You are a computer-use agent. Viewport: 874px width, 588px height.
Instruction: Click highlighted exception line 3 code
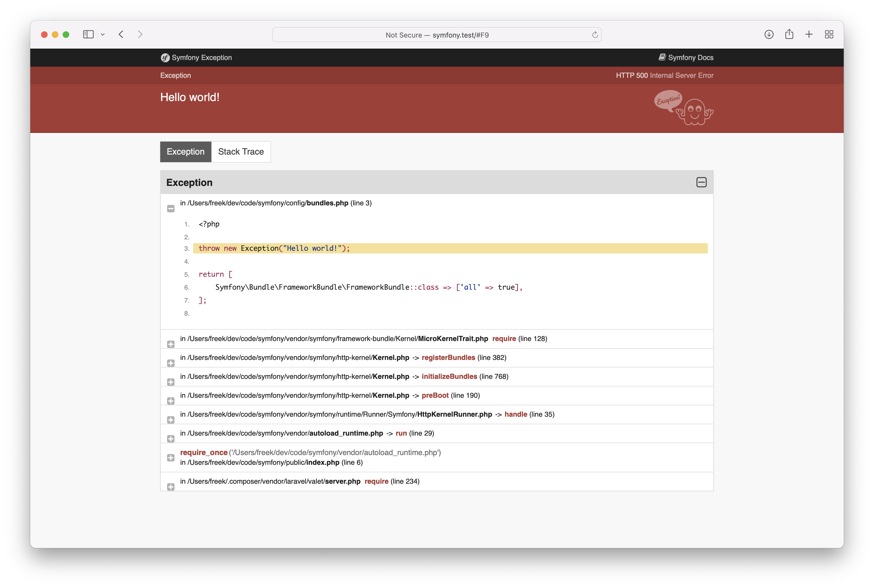point(453,248)
